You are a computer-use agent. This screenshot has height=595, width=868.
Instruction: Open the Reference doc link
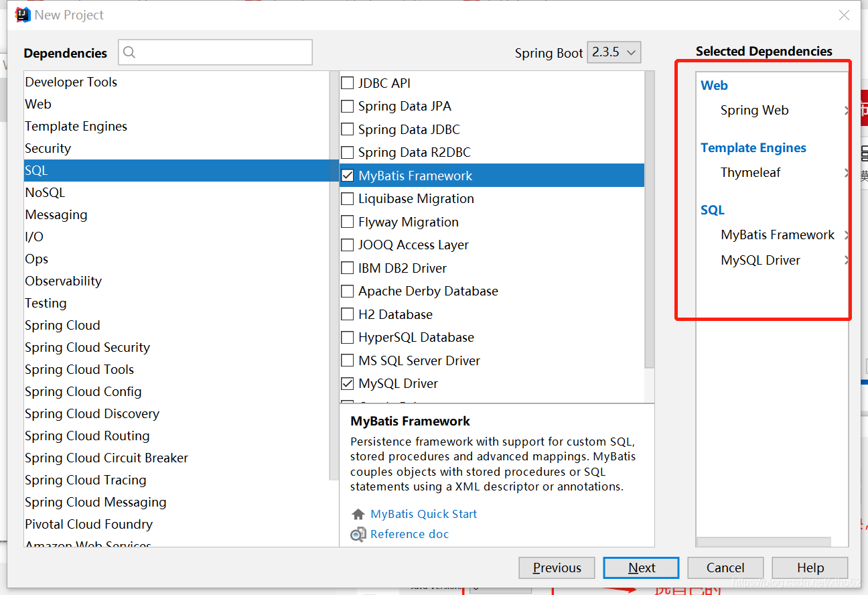click(x=409, y=534)
